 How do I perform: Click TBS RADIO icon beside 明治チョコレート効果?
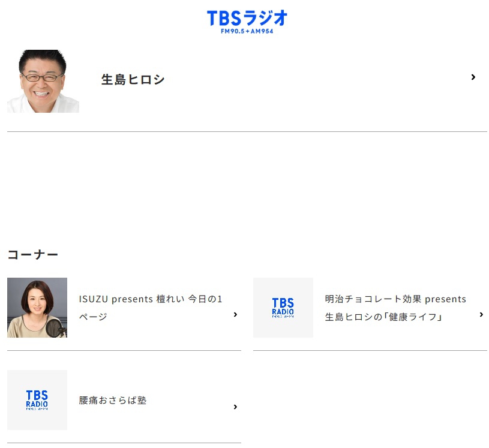(283, 308)
